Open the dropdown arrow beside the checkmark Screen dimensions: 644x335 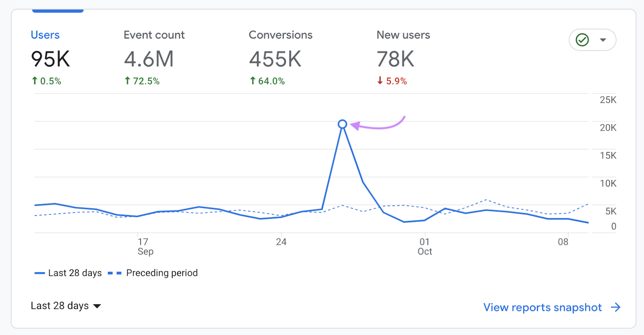(x=603, y=40)
